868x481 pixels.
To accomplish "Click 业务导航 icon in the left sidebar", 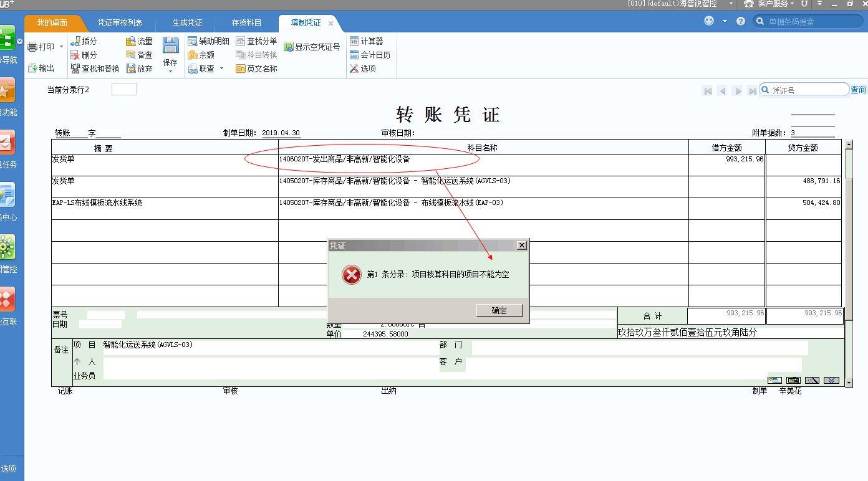I will tap(6, 39).
